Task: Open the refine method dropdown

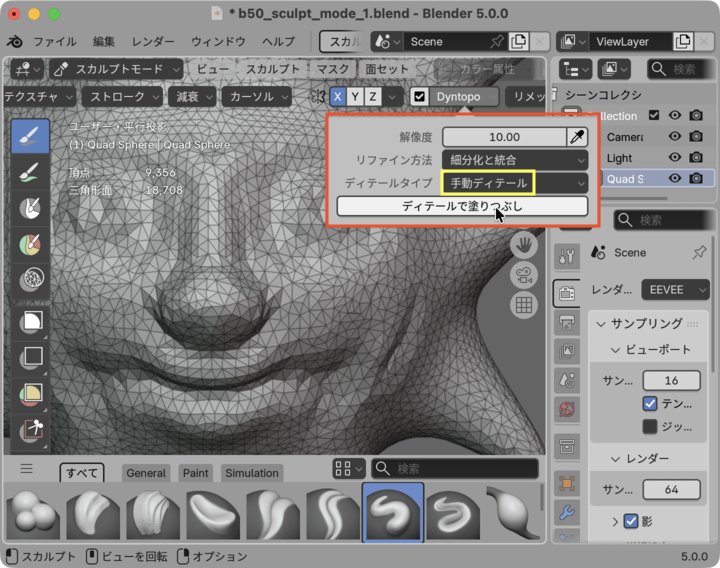Action: click(514, 159)
